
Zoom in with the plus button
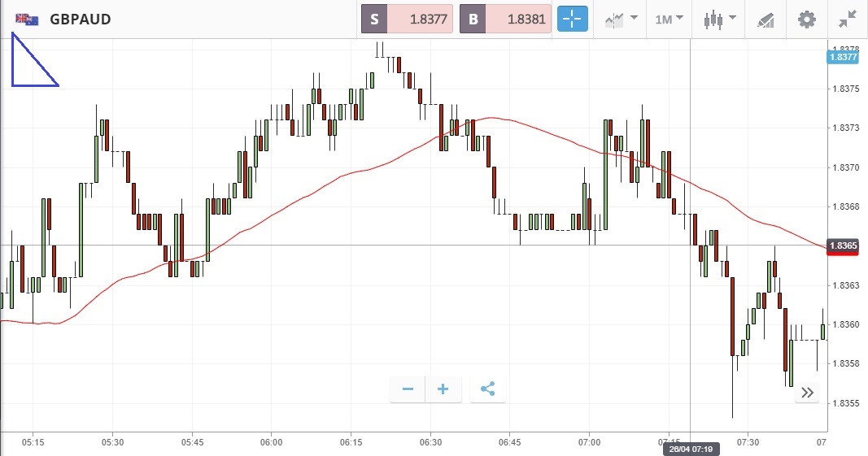[443, 389]
